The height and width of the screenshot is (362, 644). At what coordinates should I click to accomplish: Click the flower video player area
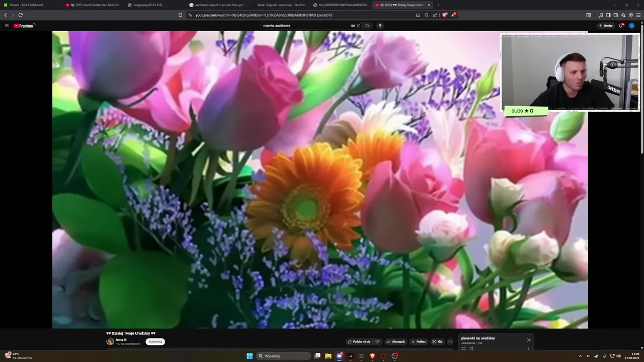pyautogui.click(x=320, y=179)
